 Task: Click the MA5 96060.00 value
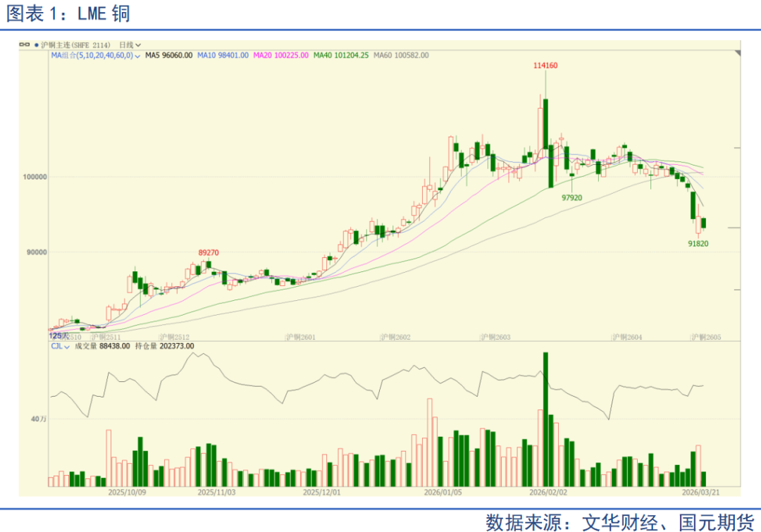(x=168, y=56)
